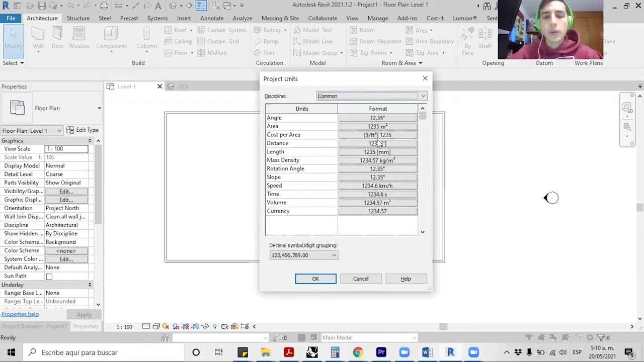This screenshot has width=644, height=362.
Task: Click Edit button for Visibility/Graphics Overrides
Action: click(x=66, y=192)
